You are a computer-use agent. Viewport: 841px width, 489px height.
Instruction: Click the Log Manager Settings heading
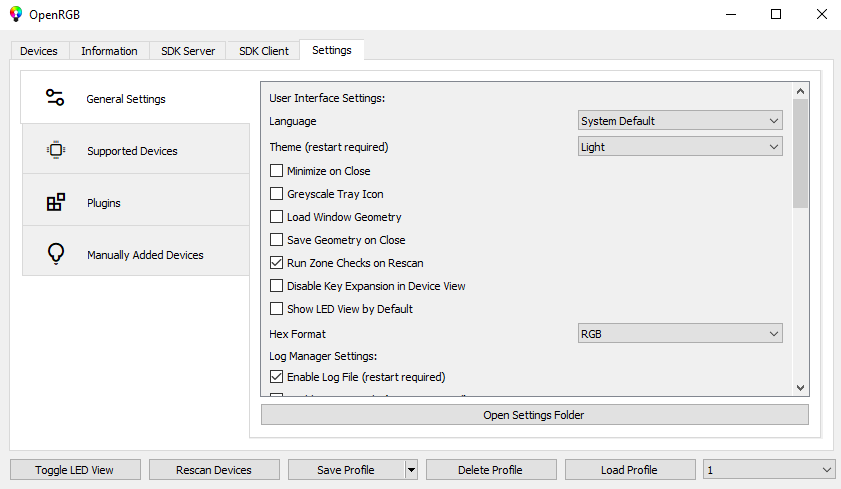323,356
